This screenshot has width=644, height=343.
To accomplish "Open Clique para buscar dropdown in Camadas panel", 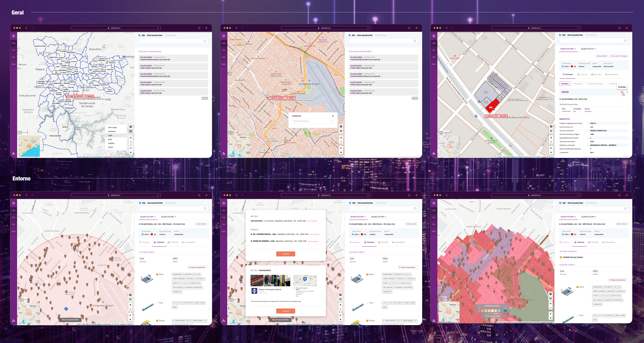I will (x=313, y=121).
